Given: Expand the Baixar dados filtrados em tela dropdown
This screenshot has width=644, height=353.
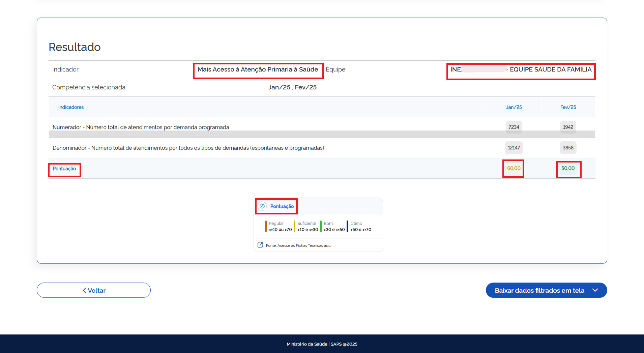Looking at the screenshot, I should 595,290.
